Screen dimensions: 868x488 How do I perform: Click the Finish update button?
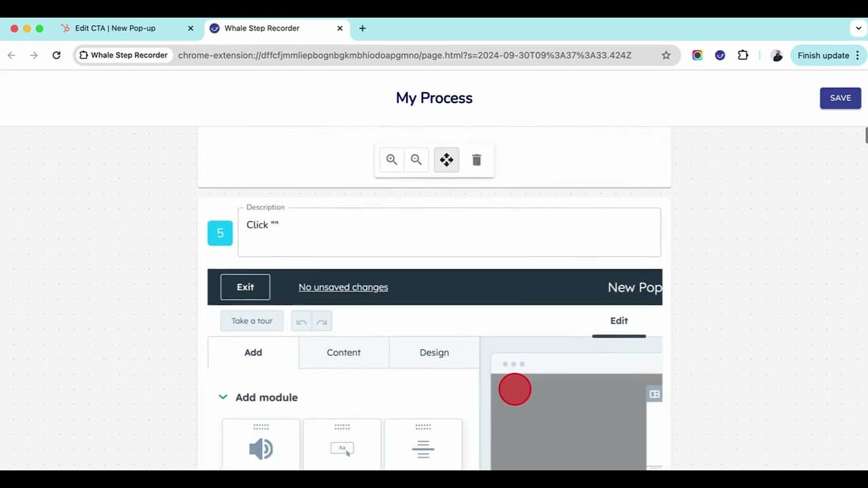[823, 56]
